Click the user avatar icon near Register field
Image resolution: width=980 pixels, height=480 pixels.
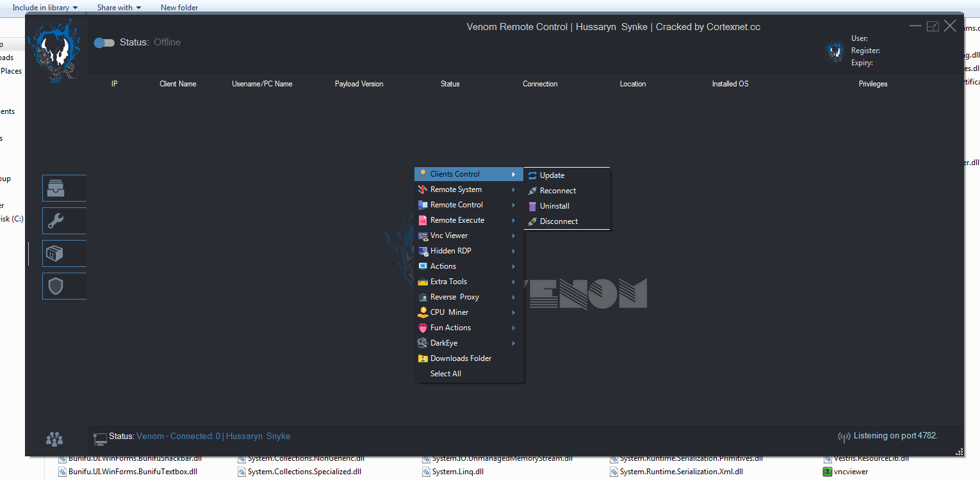point(835,51)
